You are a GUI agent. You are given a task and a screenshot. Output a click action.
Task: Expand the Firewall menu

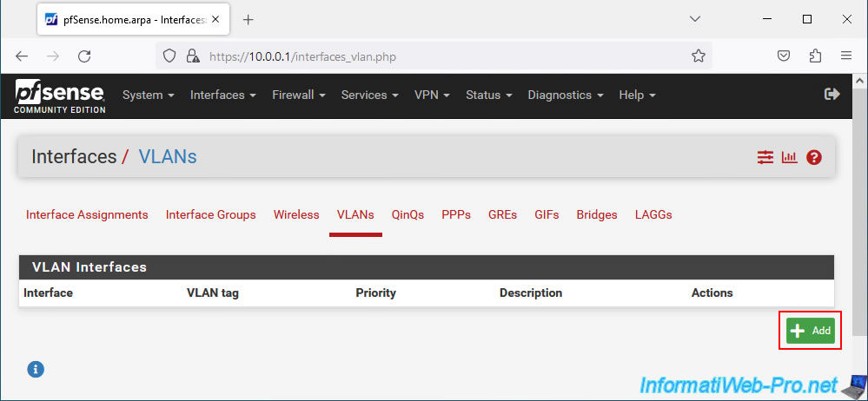299,95
